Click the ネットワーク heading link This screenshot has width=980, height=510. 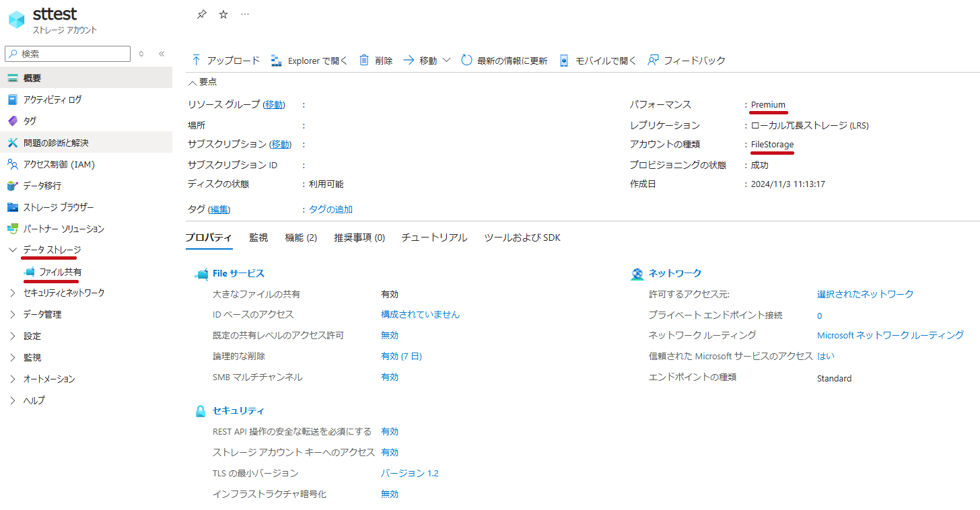(675, 273)
